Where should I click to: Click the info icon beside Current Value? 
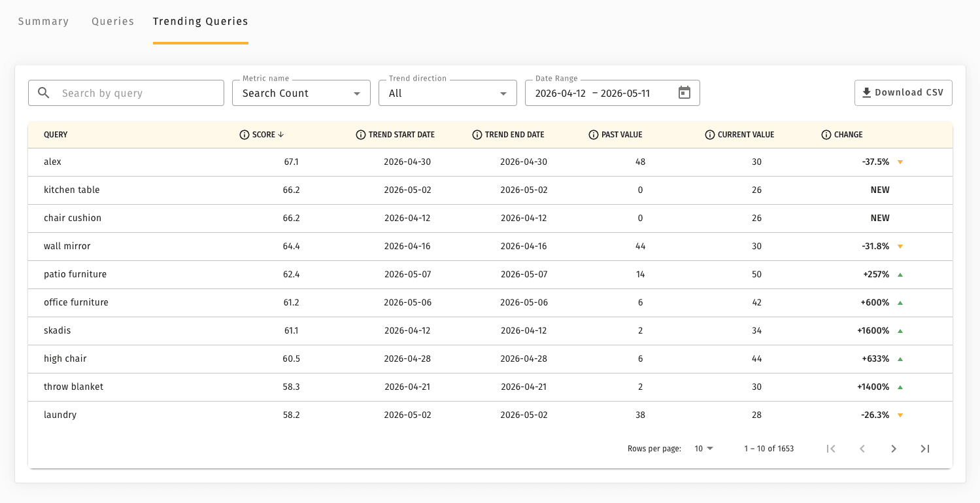point(710,135)
